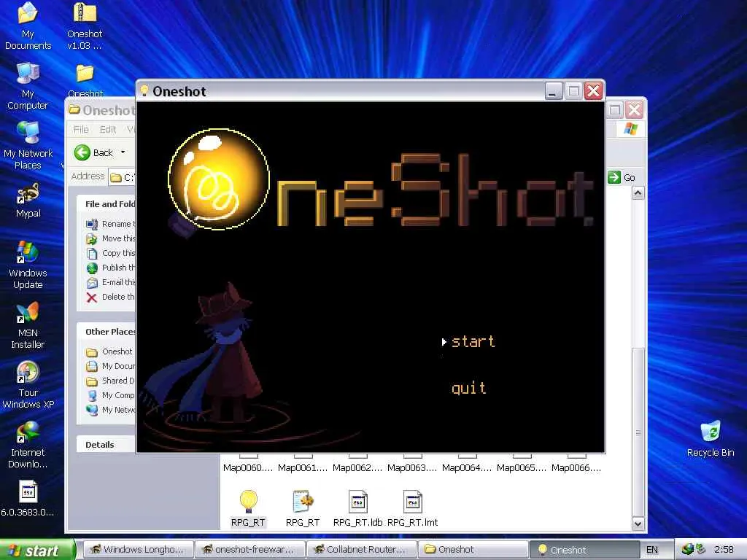Viewport: 747px width, 560px height.
Task: Click the taskbar clock showing 2:58
Action: pyautogui.click(x=724, y=550)
